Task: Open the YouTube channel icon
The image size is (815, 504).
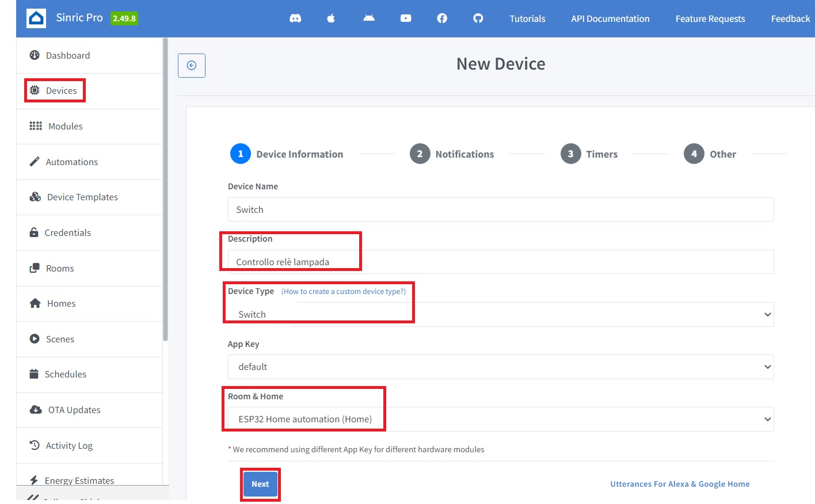Action: [406, 18]
